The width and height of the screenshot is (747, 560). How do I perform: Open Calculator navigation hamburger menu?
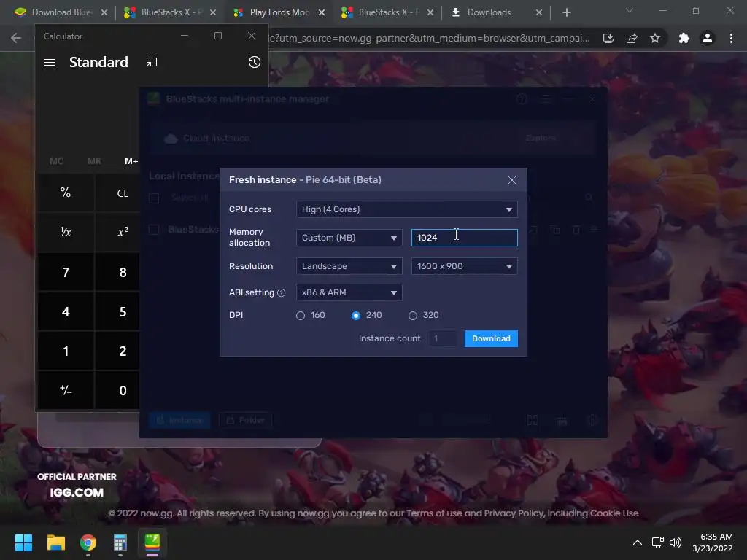pos(50,63)
